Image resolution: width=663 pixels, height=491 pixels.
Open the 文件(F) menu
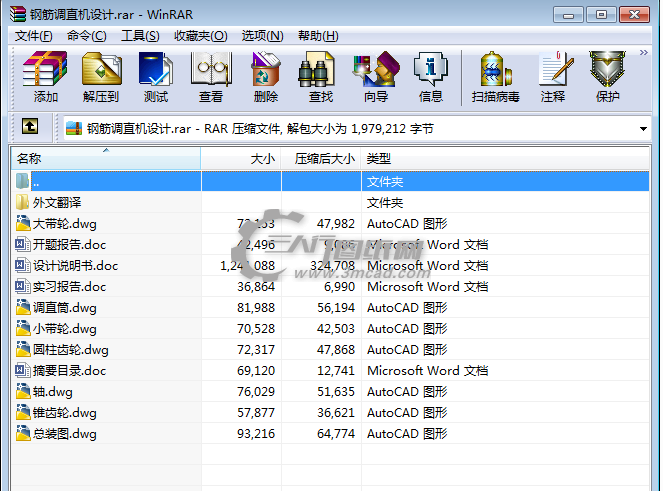(x=34, y=36)
